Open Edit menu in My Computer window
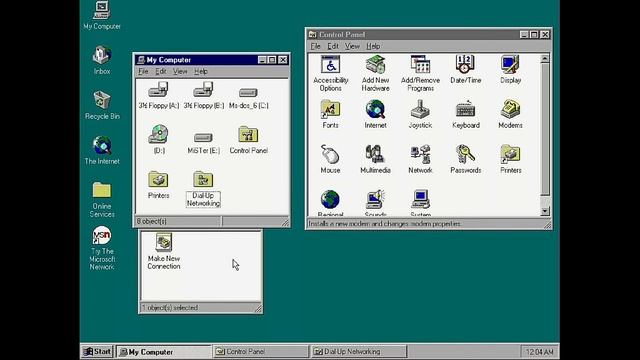The height and width of the screenshot is (360, 640). pos(161,71)
